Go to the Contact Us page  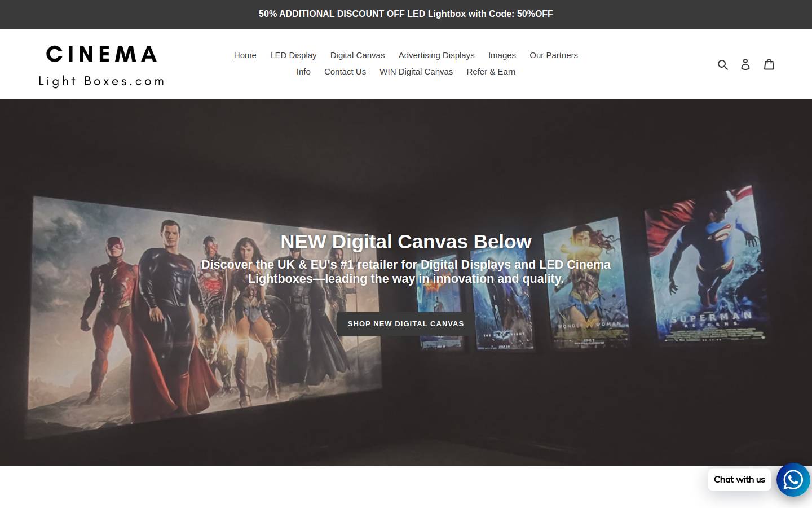[345, 72]
